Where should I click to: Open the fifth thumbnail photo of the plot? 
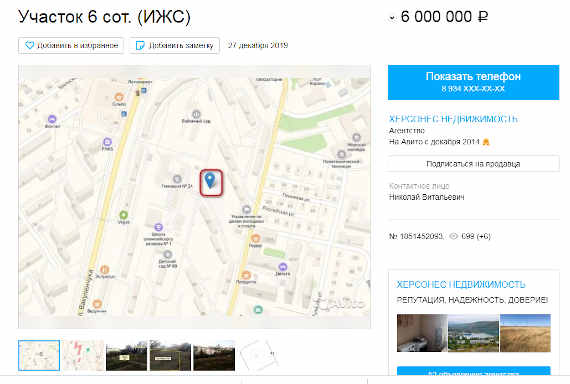click(x=214, y=355)
